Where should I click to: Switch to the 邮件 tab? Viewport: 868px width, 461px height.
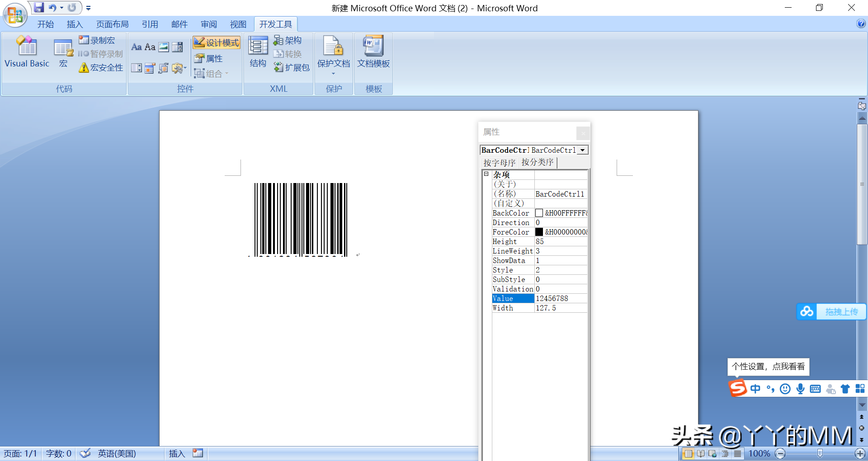coord(179,24)
